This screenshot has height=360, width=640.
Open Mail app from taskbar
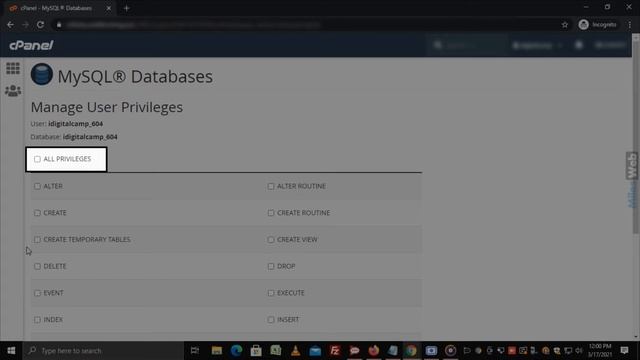(x=315, y=351)
